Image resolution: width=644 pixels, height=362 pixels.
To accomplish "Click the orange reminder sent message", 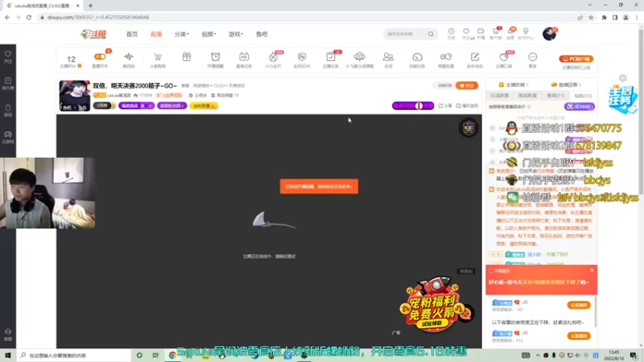I will coord(319,187).
